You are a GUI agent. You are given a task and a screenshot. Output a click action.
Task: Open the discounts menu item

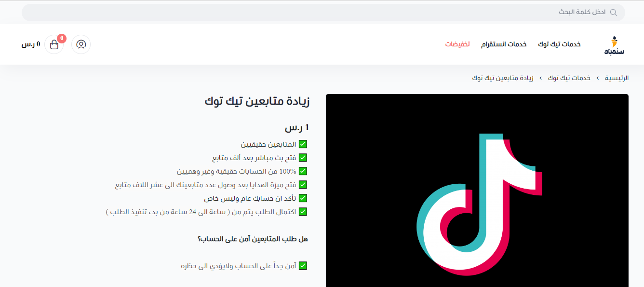coord(457,44)
